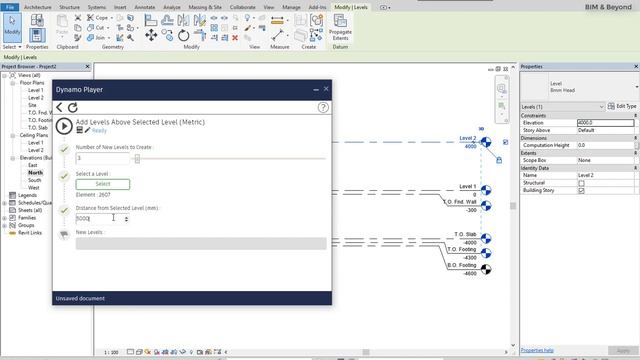Click the red Delete icon
The height and width of the screenshot is (360, 640).
(235, 38)
